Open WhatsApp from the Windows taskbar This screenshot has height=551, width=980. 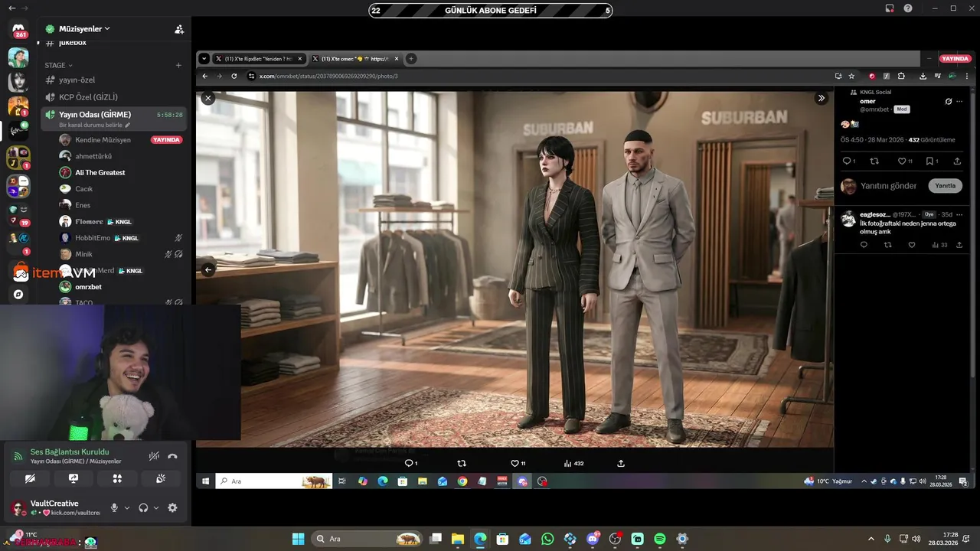click(547, 539)
